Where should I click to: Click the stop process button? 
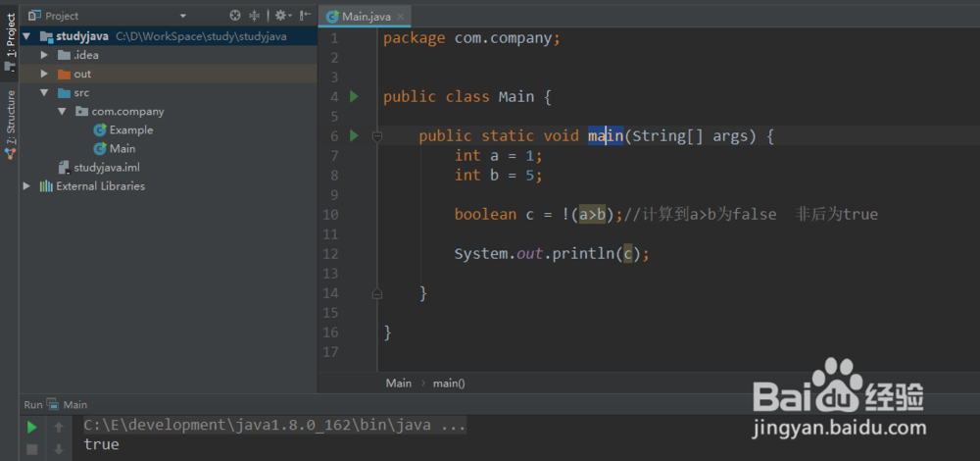click(32, 449)
